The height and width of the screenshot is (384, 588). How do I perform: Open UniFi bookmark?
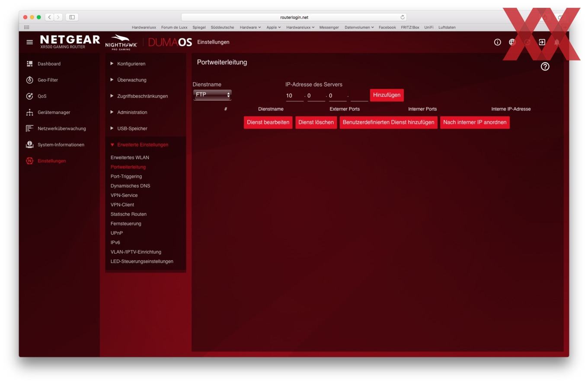pos(428,27)
